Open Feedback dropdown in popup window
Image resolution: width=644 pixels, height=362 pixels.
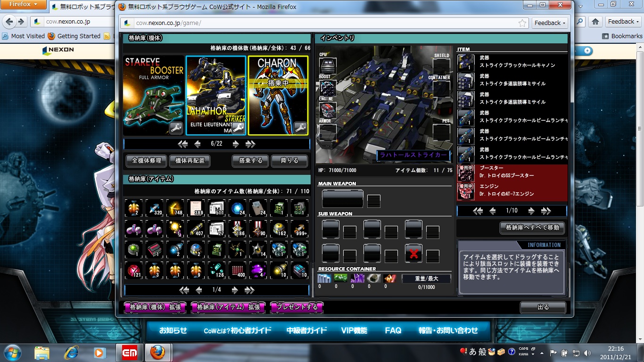point(550,23)
